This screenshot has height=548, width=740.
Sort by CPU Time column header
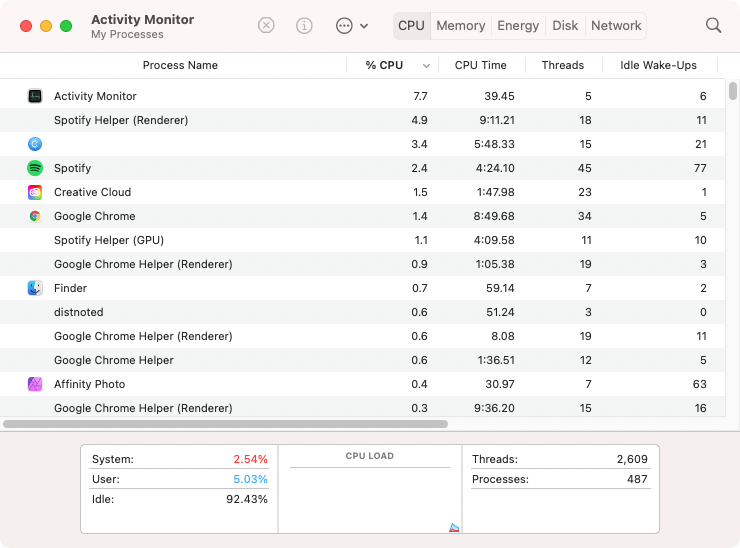[480, 65]
